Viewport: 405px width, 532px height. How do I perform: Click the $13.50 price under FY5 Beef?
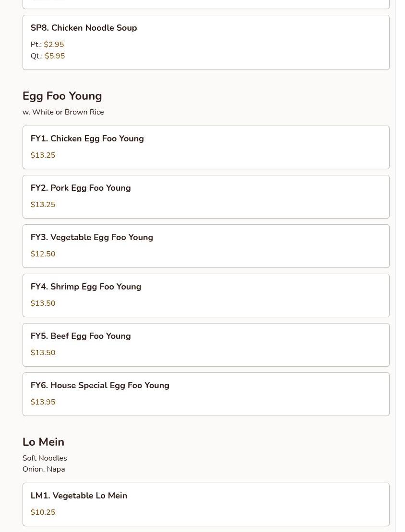coord(43,353)
